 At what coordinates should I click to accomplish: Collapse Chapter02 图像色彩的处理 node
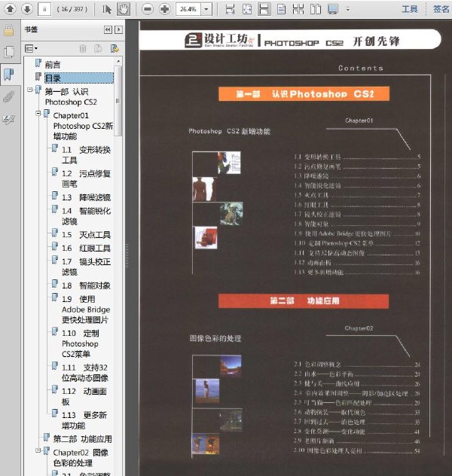(x=38, y=450)
